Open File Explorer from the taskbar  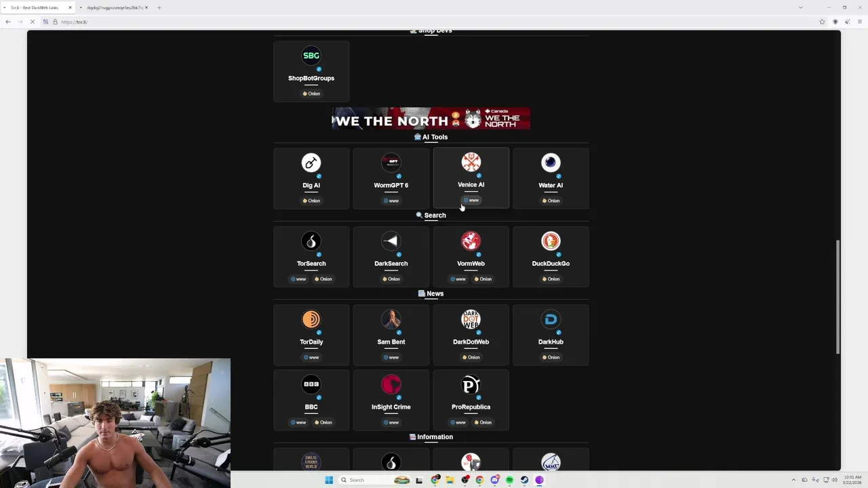[450, 480]
